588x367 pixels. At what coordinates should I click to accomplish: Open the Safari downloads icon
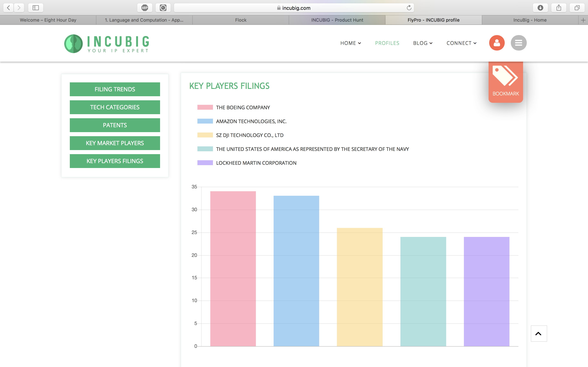click(x=540, y=8)
